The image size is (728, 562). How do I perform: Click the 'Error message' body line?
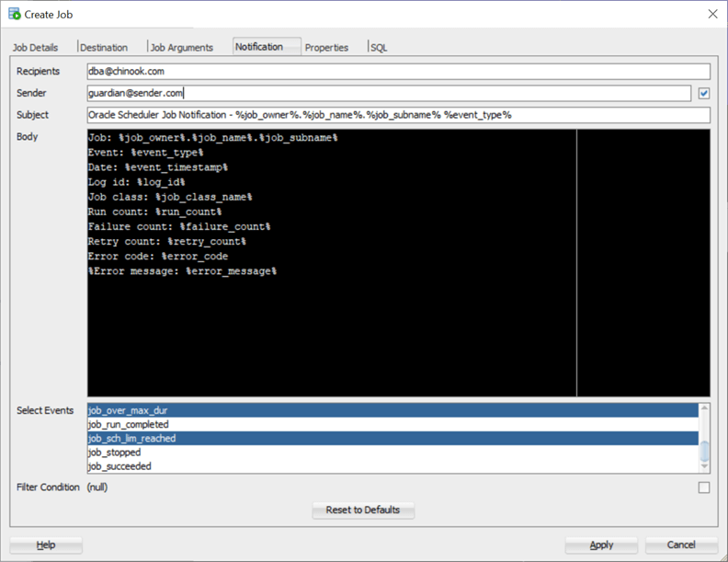click(183, 271)
